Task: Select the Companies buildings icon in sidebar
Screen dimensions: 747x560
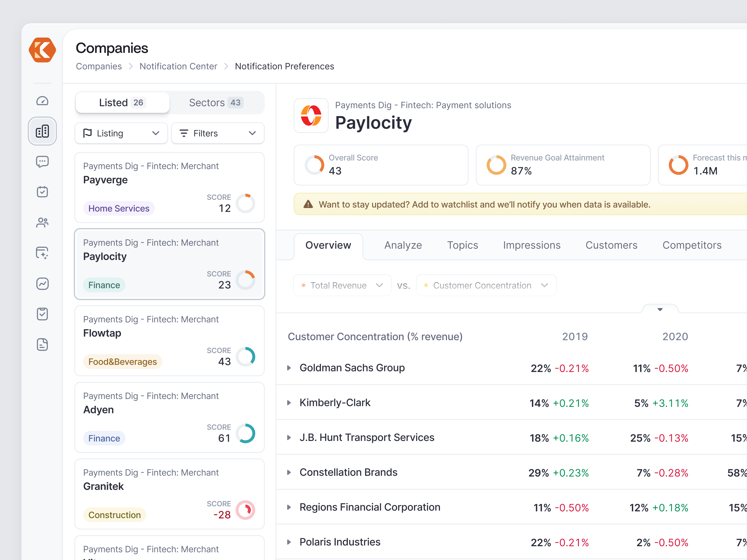Action: click(42, 131)
